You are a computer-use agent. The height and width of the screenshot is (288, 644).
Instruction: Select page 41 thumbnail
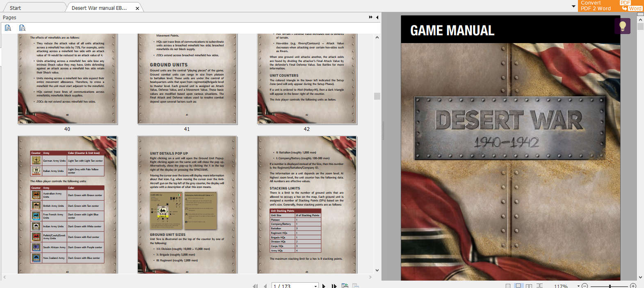coord(187,79)
